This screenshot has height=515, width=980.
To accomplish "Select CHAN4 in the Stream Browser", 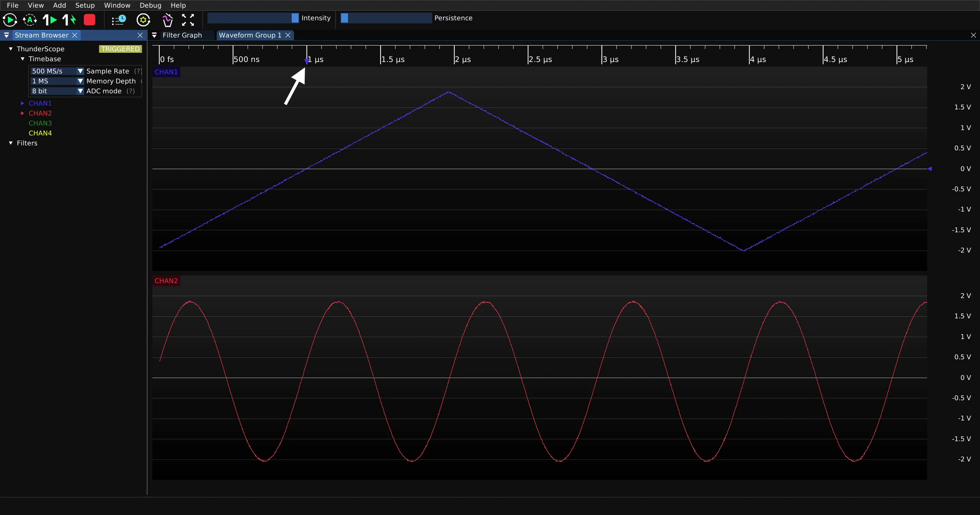I will pos(40,133).
